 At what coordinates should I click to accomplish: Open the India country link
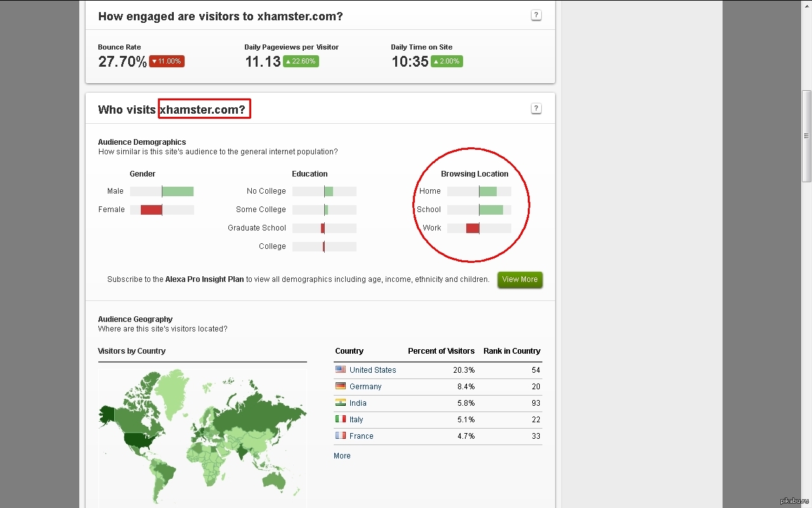[x=358, y=403]
